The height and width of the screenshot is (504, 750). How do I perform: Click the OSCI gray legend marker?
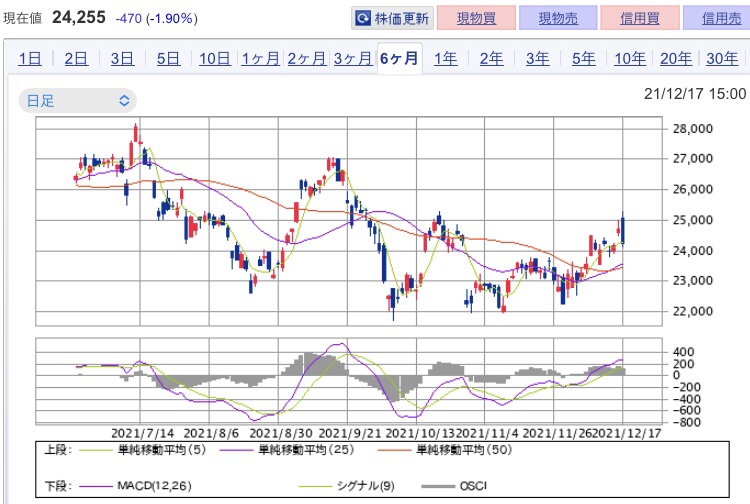pyautogui.click(x=438, y=486)
